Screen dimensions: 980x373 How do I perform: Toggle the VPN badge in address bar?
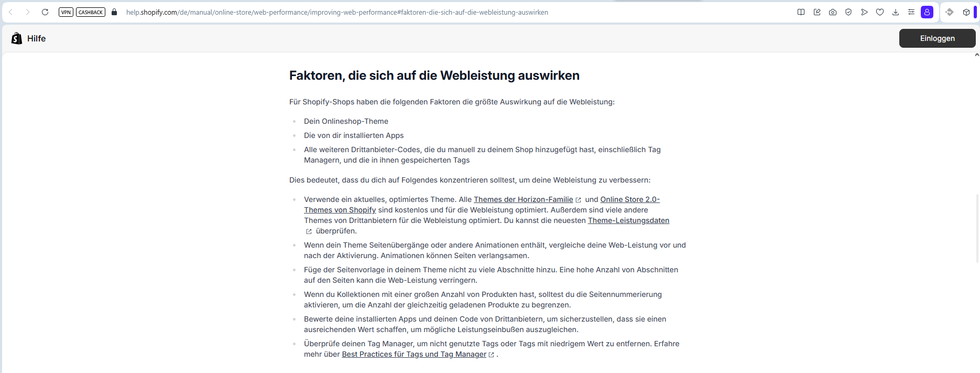pyautogui.click(x=66, y=12)
